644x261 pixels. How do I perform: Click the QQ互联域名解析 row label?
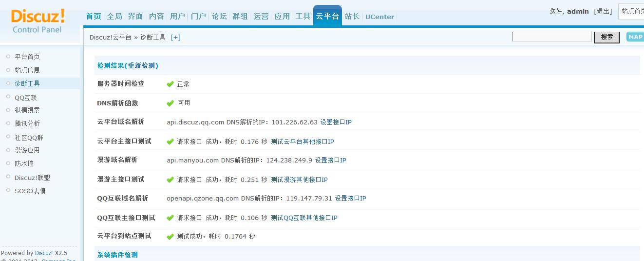point(123,198)
